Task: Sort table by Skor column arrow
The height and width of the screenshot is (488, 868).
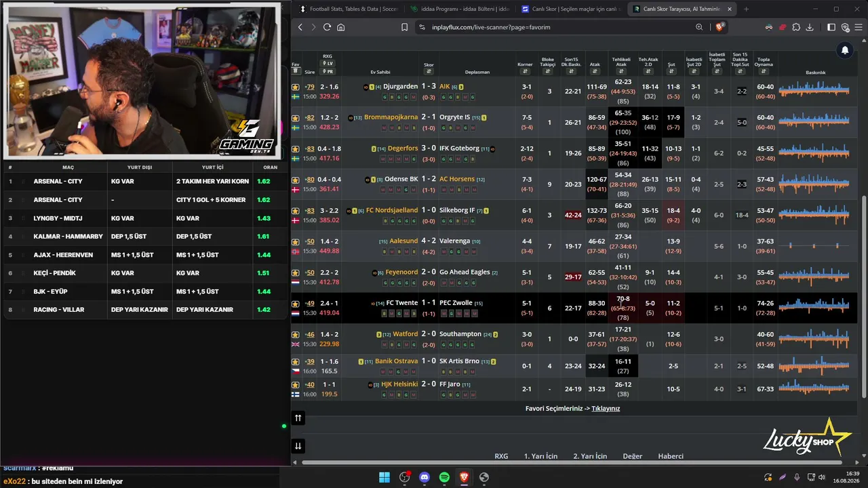Action: [429, 72]
